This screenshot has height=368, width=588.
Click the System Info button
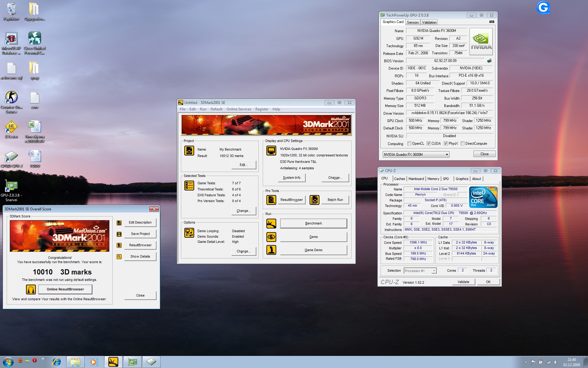tap(292, 178)
